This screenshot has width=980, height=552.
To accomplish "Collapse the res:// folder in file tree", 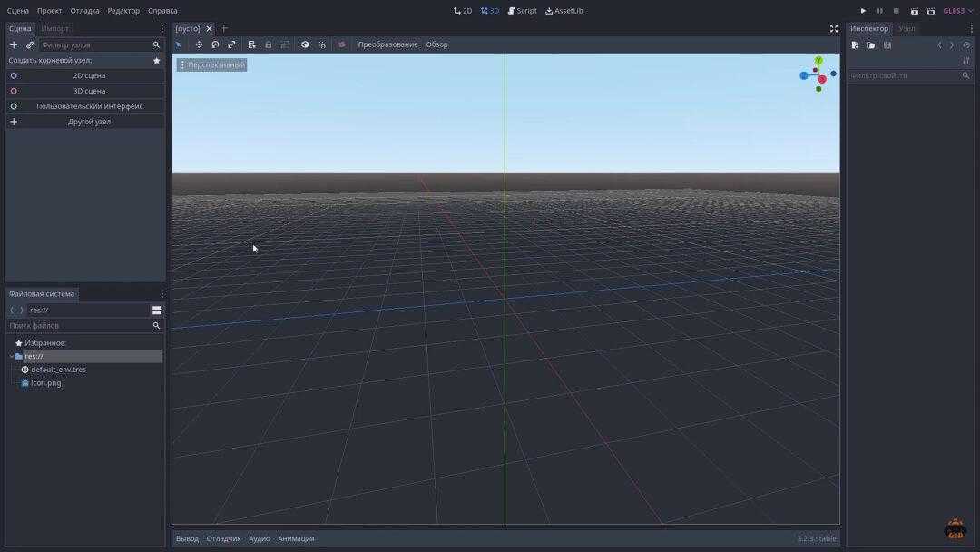I will 11,357.
